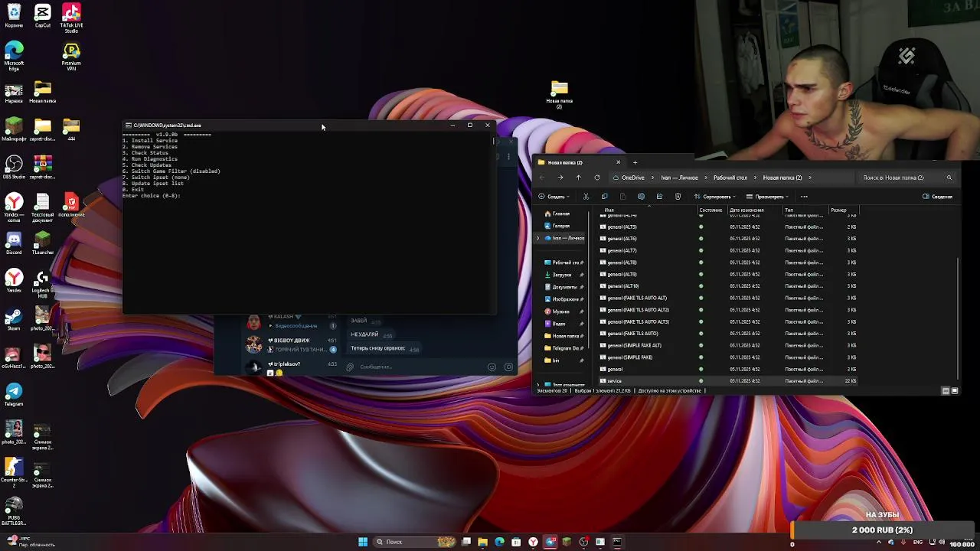The image size is (980, 551).
Task: Click the message input field in chat
Action: coord(417,367)
